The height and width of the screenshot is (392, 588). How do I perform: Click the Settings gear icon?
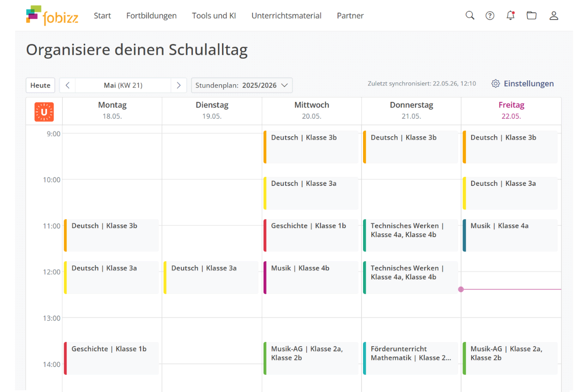(x=496, y=84)
